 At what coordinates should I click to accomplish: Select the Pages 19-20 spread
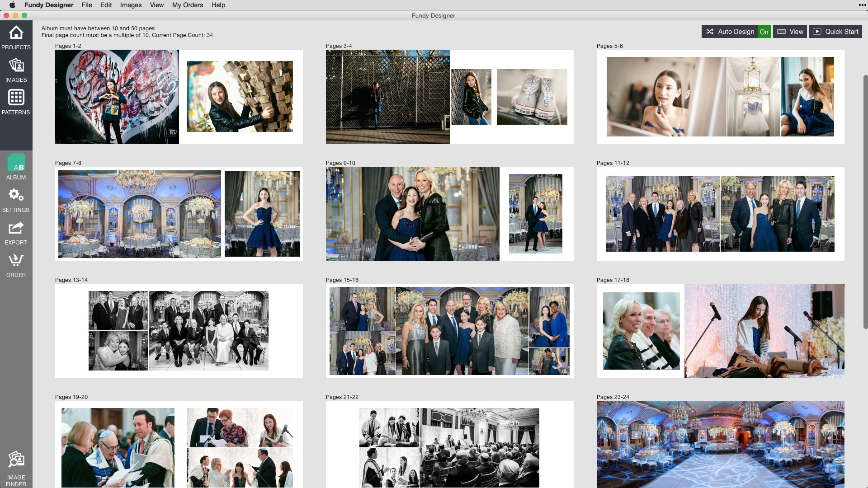pyautogui.click(x=179, y=444)
